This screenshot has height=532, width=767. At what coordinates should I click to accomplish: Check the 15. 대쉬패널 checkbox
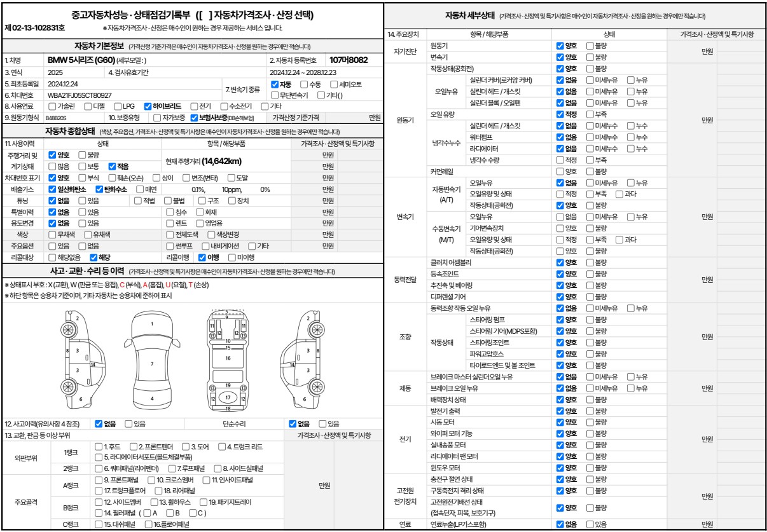coord(98,524)
